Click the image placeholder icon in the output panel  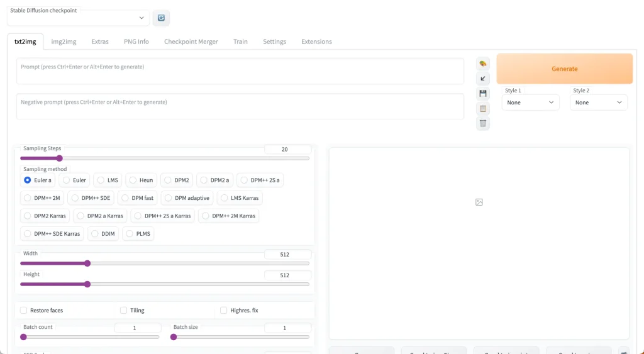point(479,202)
